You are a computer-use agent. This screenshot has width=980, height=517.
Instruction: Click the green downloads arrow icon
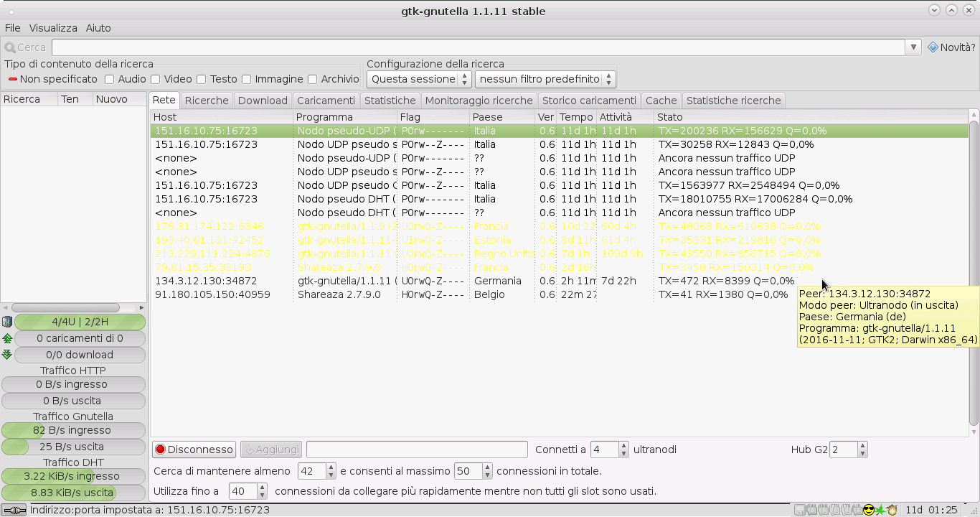(x=7, y=355)
